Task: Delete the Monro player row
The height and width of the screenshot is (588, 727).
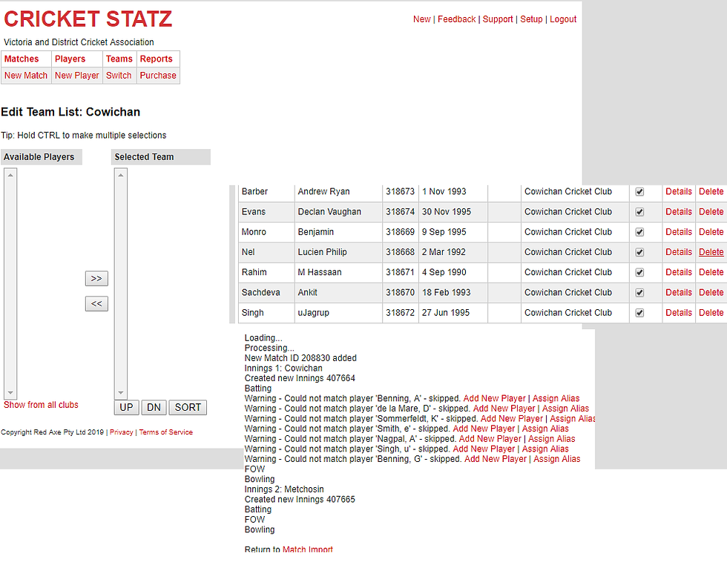Action: pyautogui.click(x=711, y=231)
